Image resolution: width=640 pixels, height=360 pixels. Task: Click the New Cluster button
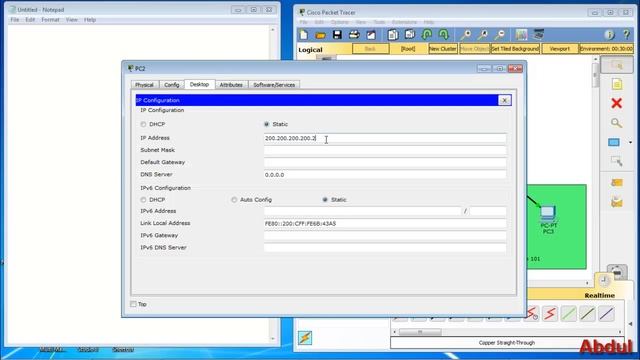pyautogui.click(x=443, y=49)
